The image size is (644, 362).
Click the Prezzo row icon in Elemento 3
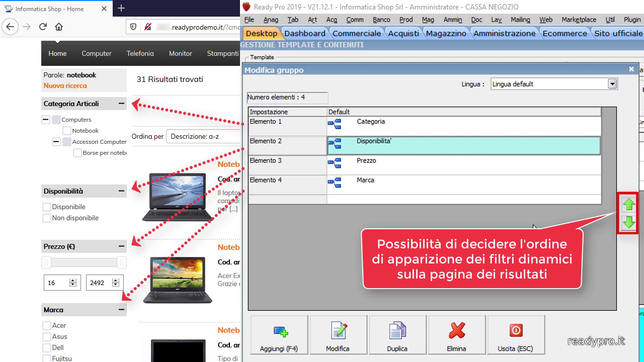tap(335, 163)
